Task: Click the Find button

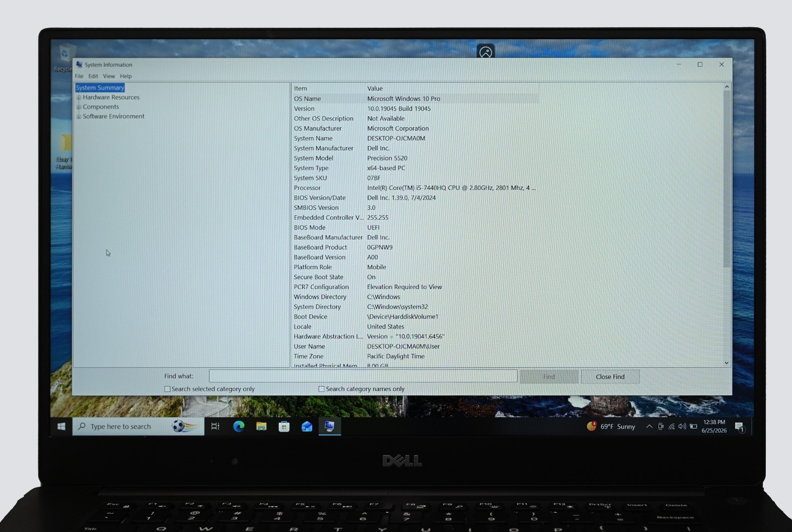Action: (549, 377)
